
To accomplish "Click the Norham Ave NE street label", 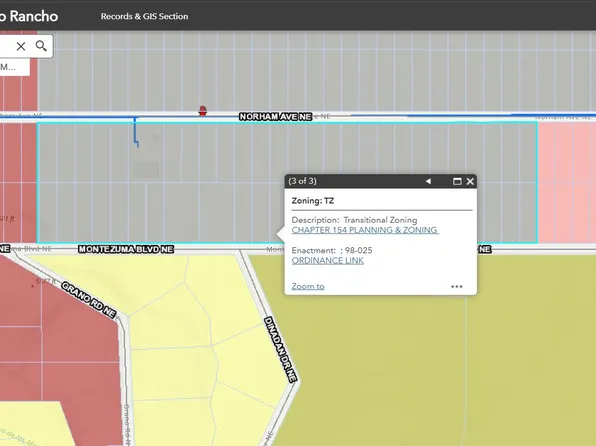I will tap(276, 117).
